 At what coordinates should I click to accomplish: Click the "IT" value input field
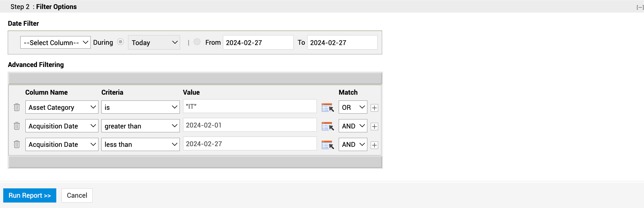pyautogui.click(x=250, y=107)
